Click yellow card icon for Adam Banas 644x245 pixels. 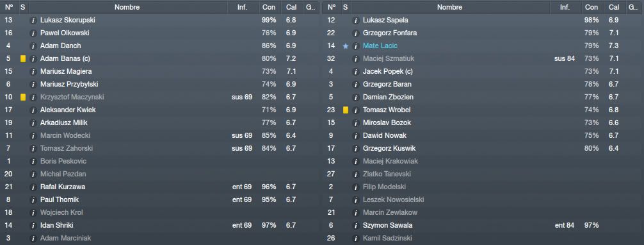pyautogui.click(x=23, y=59)
